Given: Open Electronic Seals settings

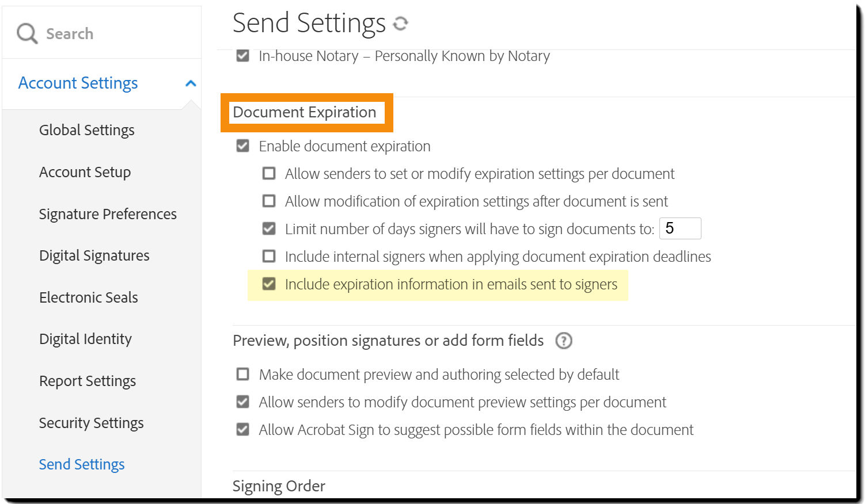Looking at the screenshot, I should (88, 297).
